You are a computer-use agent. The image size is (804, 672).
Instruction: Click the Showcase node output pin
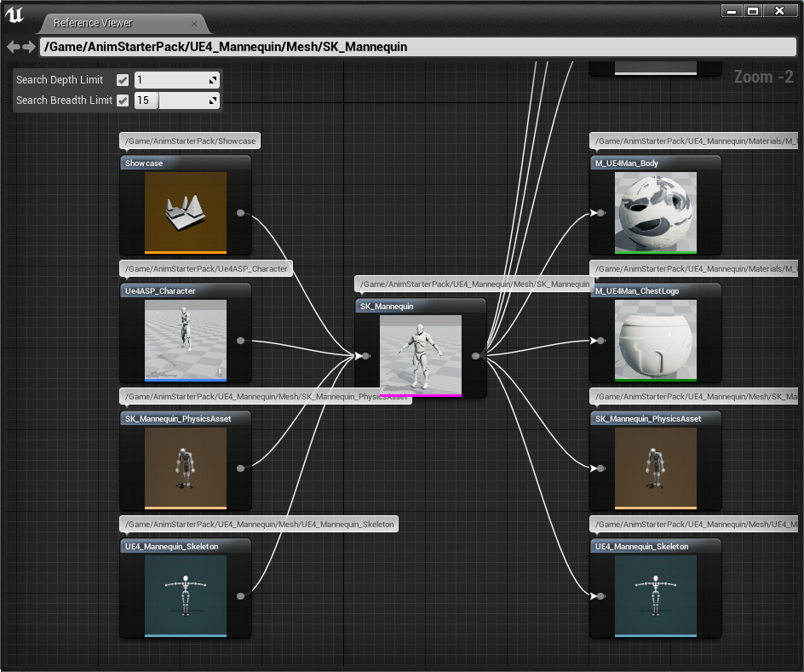[x=240, y=213]
